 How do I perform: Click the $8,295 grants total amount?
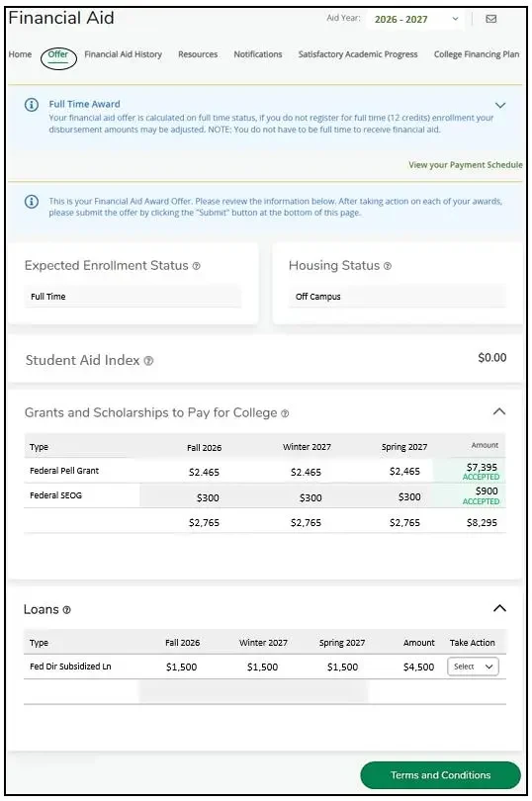[x=482, y=523]
